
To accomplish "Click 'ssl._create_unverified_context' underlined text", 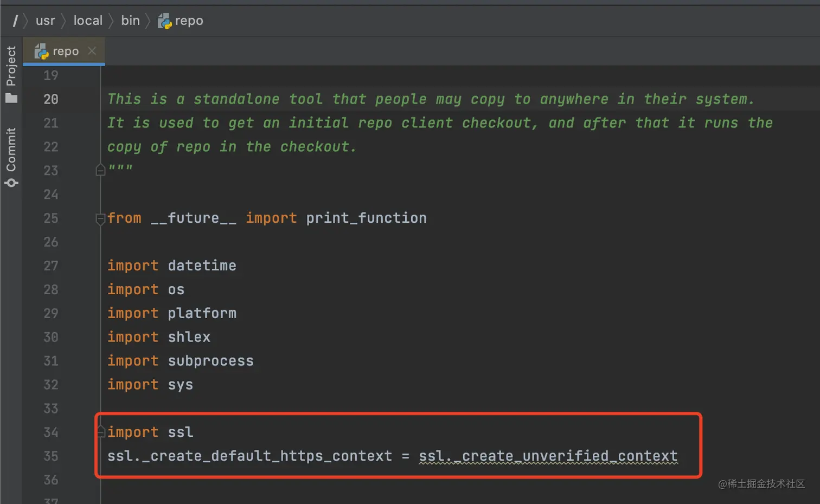I will (548, 456).
